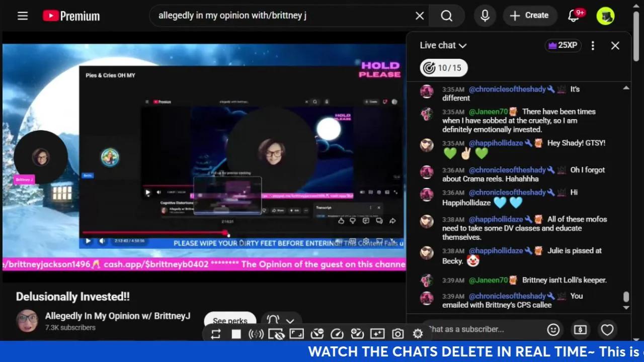Click @Janeen70 avatar at 3:35 AM message

coord(427,114)
